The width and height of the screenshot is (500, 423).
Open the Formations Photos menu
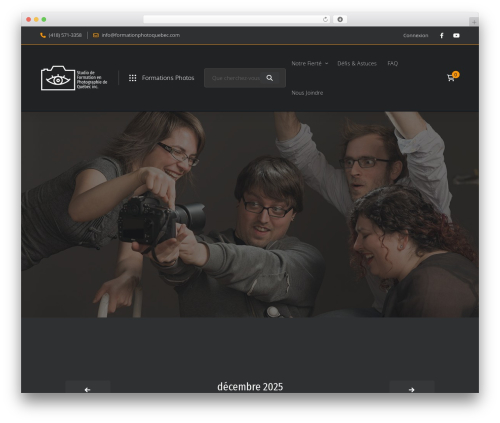[x=168, y=78]
